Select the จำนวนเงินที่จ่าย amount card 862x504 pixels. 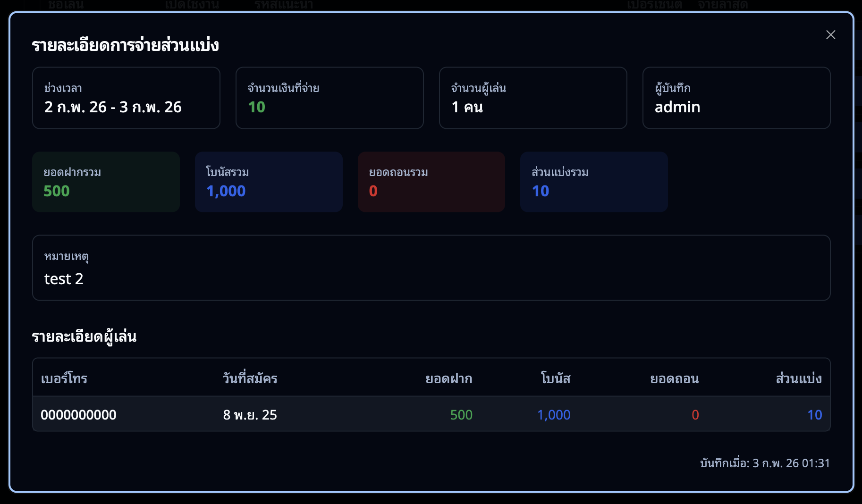(x=329, y=98)
